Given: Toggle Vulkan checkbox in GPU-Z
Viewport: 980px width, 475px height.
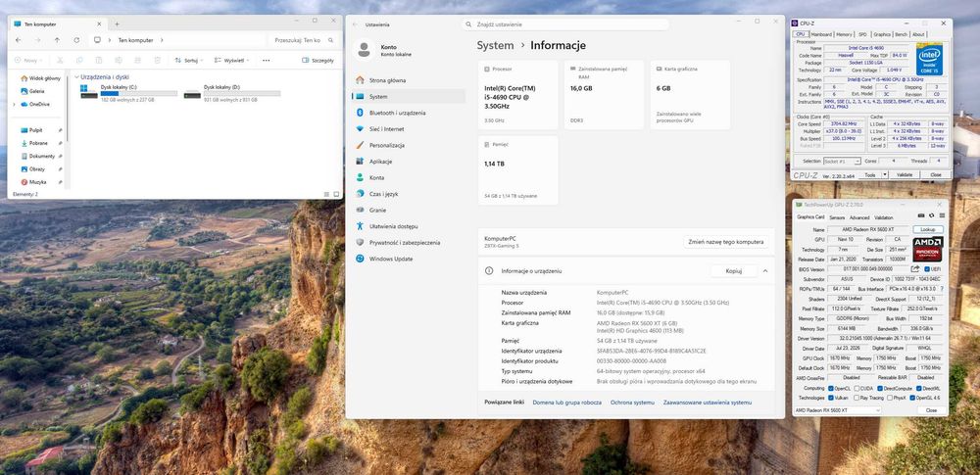Looking at the screenshot, I should (x=831, y=398).
